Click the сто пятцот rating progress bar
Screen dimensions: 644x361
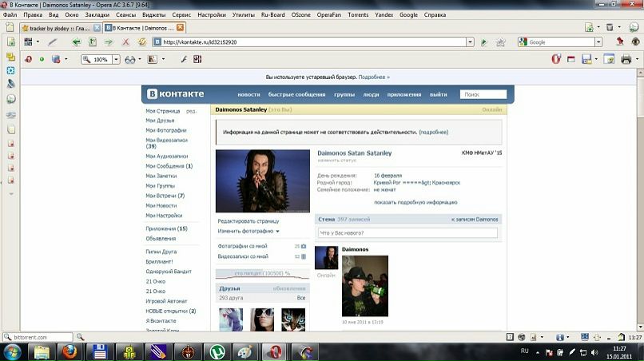pos(261,274)
